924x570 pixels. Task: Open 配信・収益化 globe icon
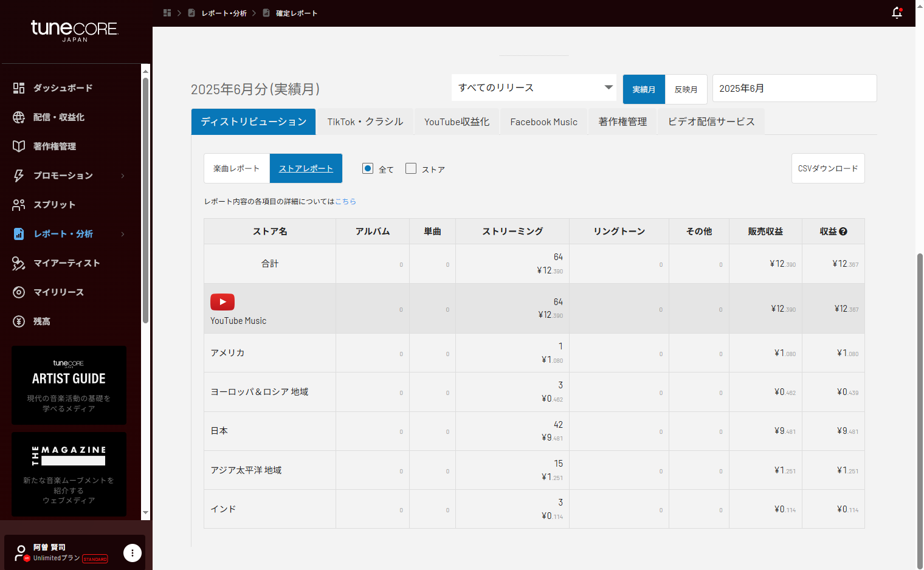click(x=19, y=117)
